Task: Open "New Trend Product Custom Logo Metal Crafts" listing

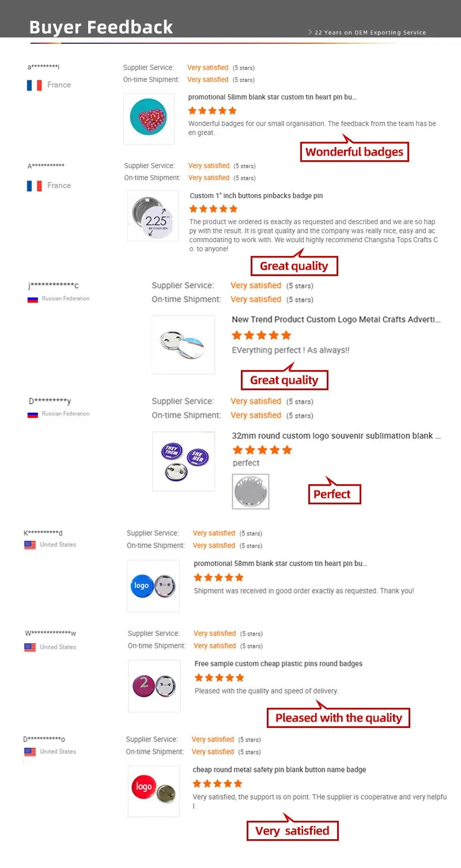Action: (336, 319)
